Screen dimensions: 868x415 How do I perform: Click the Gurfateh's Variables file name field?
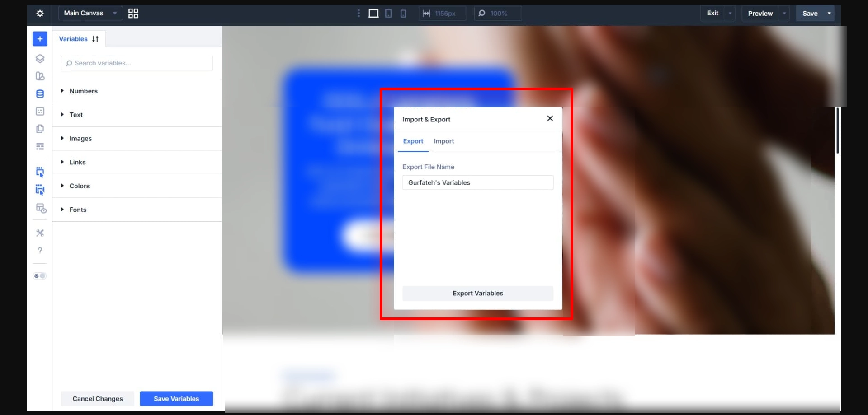pos(477,182)
